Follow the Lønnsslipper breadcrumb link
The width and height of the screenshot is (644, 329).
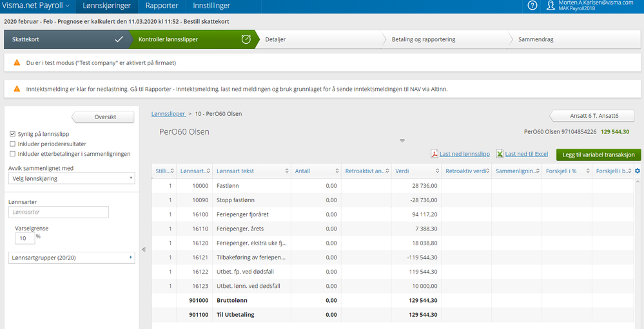pos(167,113)
